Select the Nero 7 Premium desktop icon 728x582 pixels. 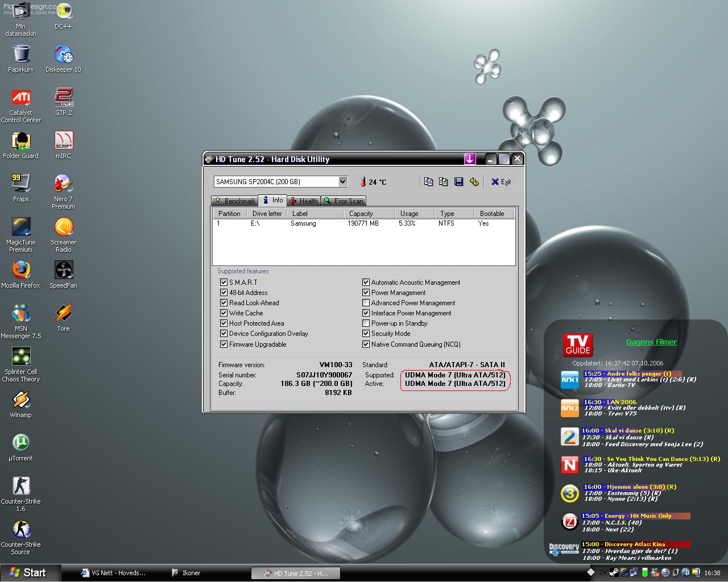click(x=63, y=192)
